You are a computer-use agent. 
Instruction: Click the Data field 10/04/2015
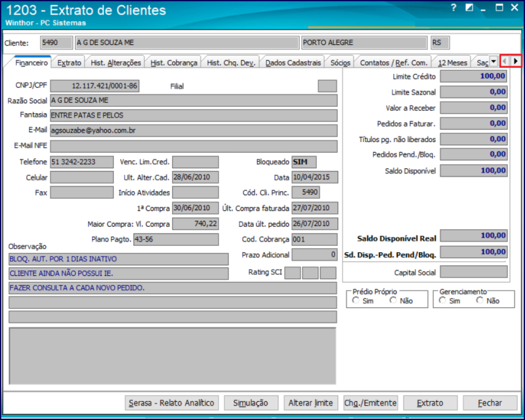(314, 177)
